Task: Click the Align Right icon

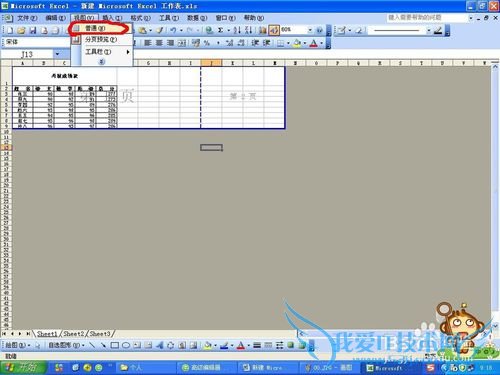Action: (x=170, y=43)
